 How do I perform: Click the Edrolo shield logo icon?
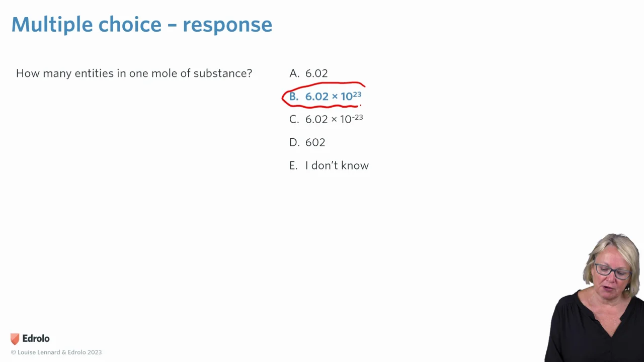15,339
